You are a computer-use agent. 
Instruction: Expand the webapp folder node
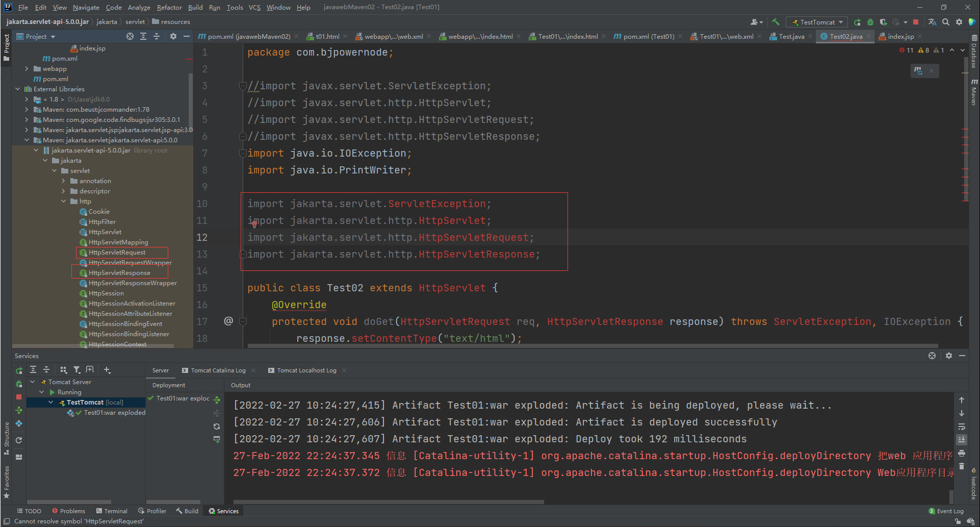(27, 69)
